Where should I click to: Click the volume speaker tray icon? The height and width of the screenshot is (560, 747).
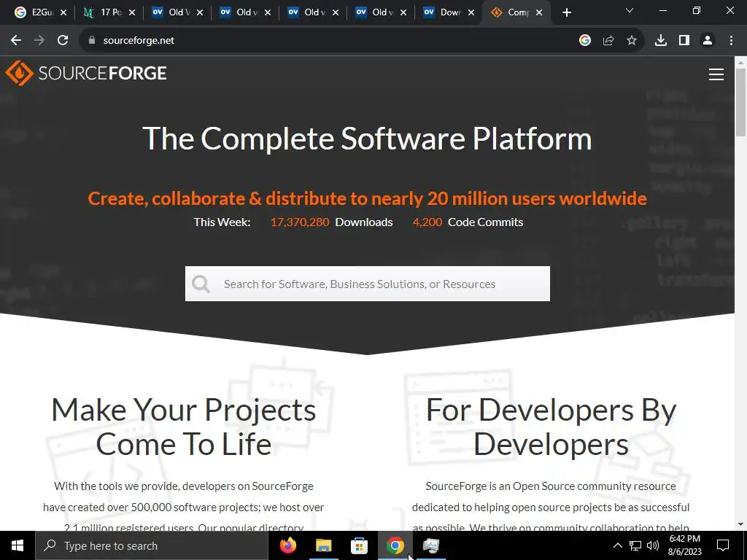point(653,545)
